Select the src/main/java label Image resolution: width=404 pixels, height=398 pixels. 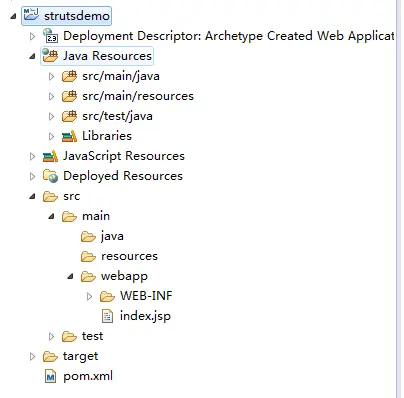coord(121,76)
